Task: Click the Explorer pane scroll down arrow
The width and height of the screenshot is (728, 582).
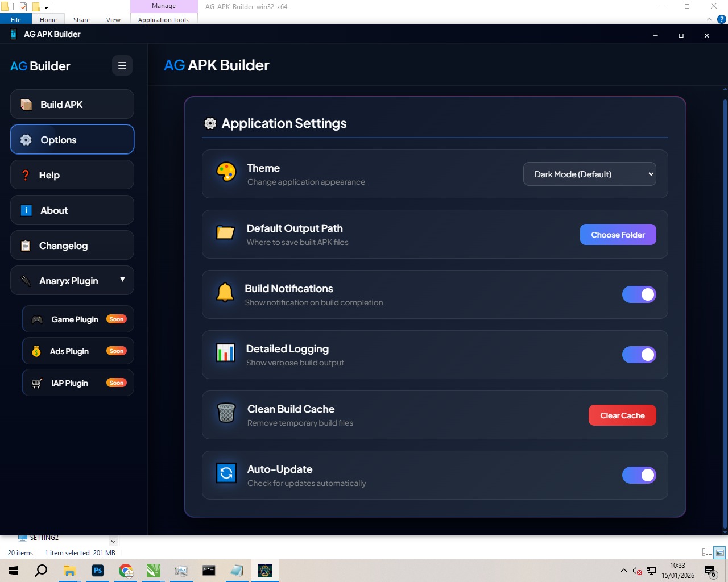Action: 113,542
